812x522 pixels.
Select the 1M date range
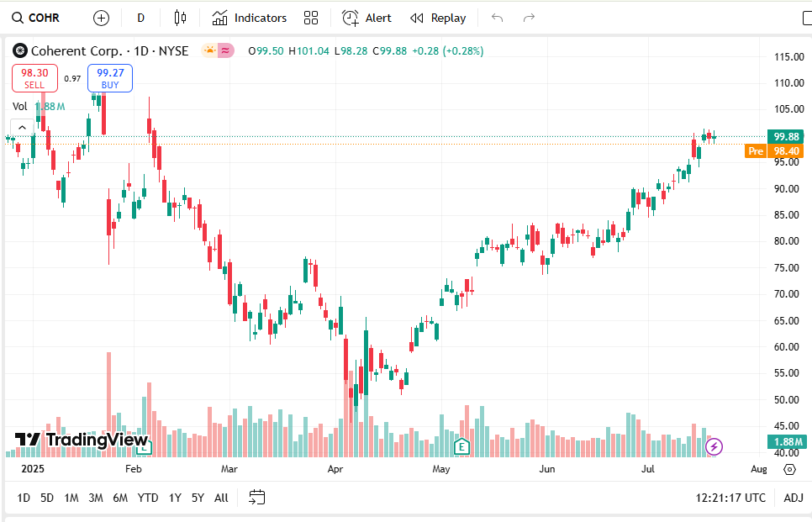[x=71, y=498]
